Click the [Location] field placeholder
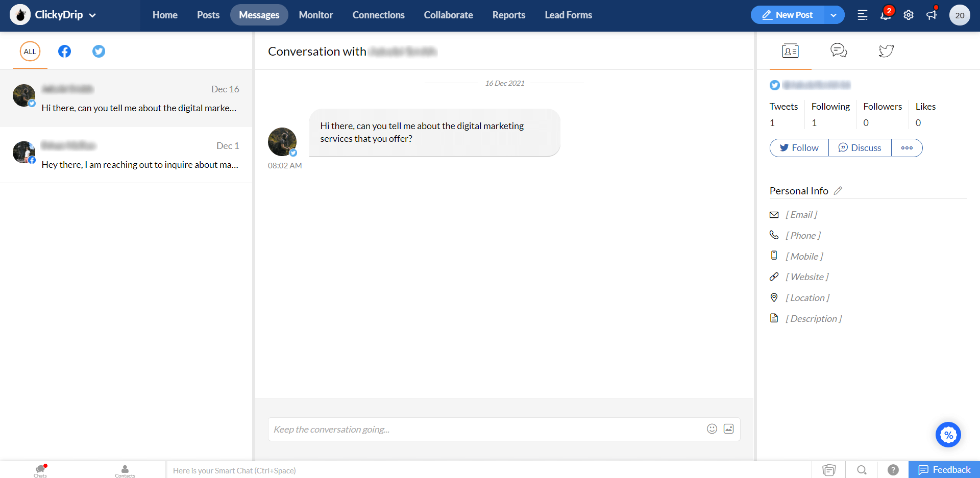 807,298
